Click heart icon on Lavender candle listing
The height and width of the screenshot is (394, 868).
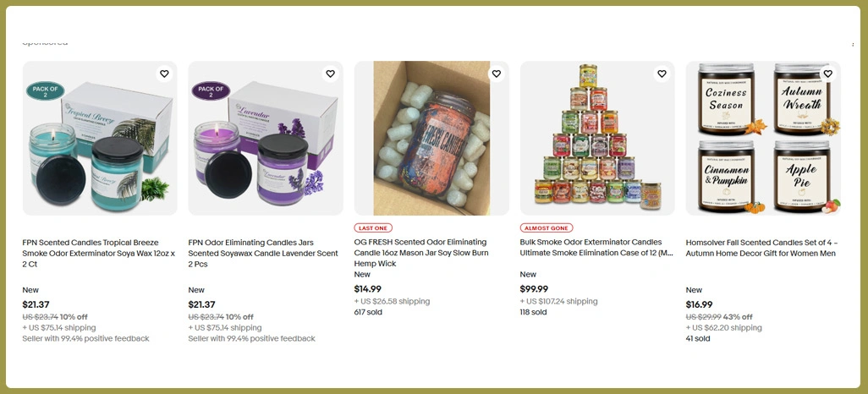(x=330, y=74)
